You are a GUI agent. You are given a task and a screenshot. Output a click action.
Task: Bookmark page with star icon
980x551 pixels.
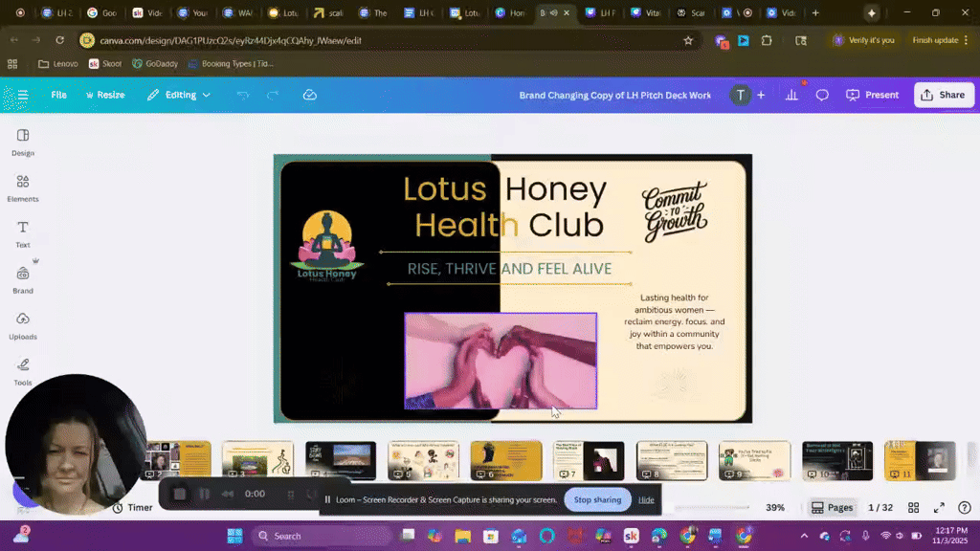[x=688, y=40]
